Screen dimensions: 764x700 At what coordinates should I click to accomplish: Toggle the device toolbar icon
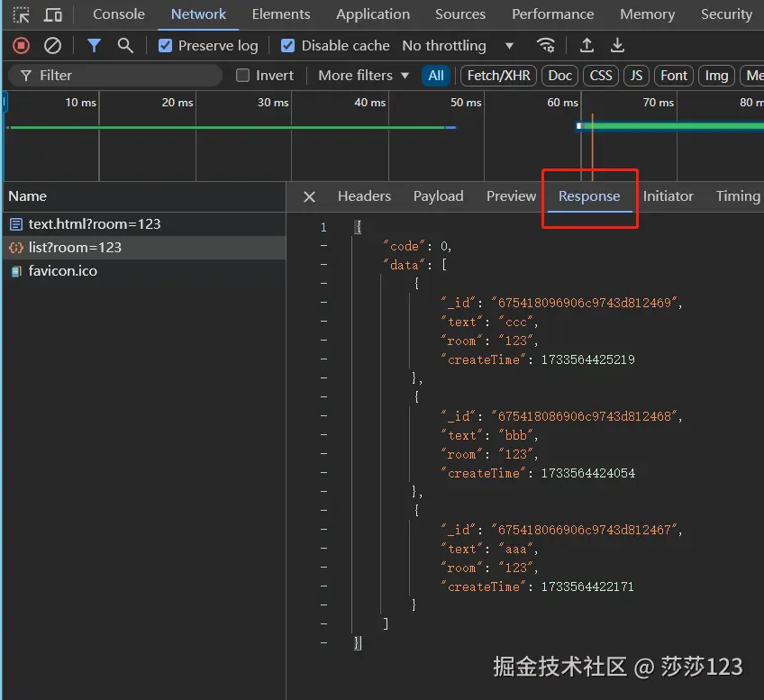[53, 14]
